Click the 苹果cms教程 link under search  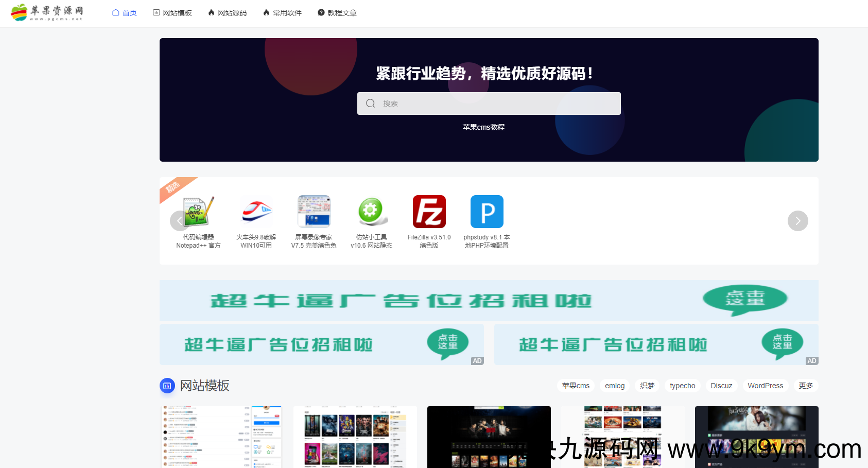(x=483, y=127)
